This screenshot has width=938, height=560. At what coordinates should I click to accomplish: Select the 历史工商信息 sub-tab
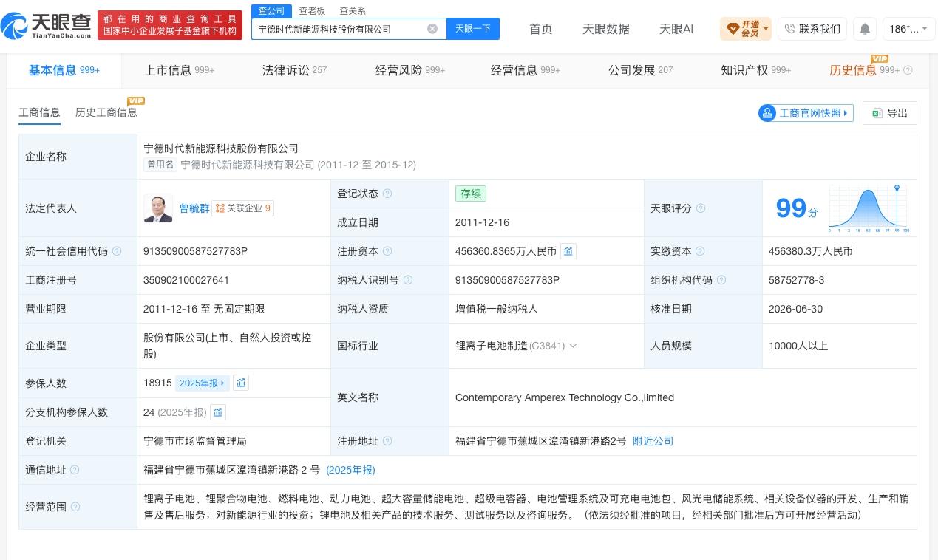(106, 112)
